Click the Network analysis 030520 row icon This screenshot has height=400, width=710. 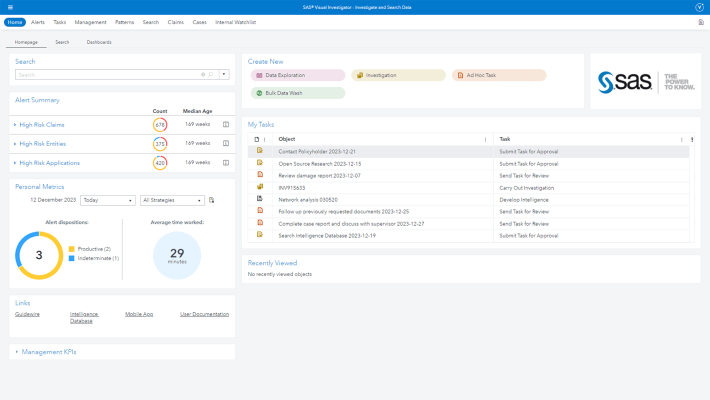coord(259,198)
